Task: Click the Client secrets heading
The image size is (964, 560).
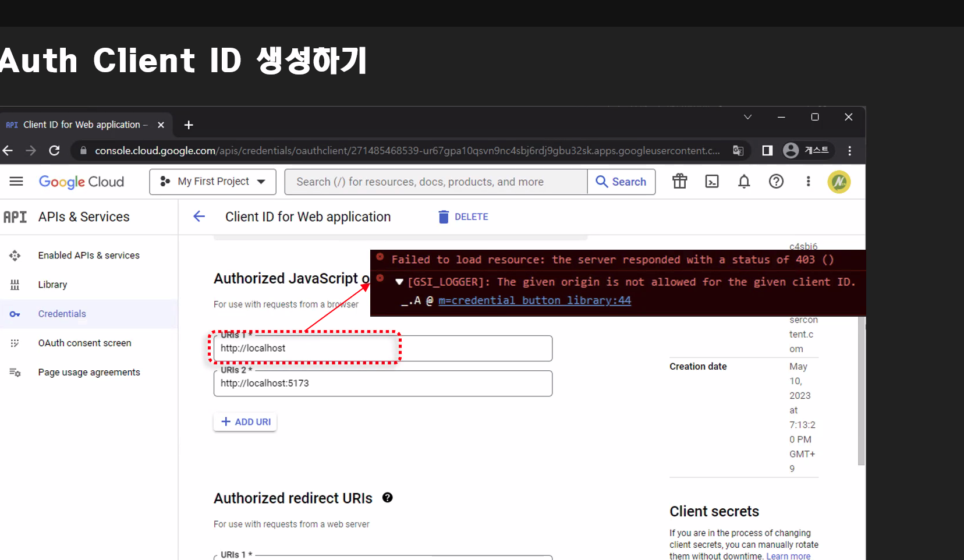Action: [x=714, y=511]
